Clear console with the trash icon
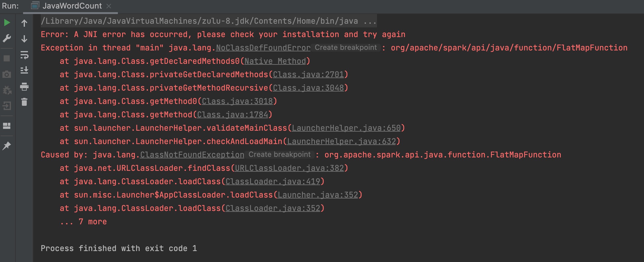This screenshot has height=262, width=644. 24,102
